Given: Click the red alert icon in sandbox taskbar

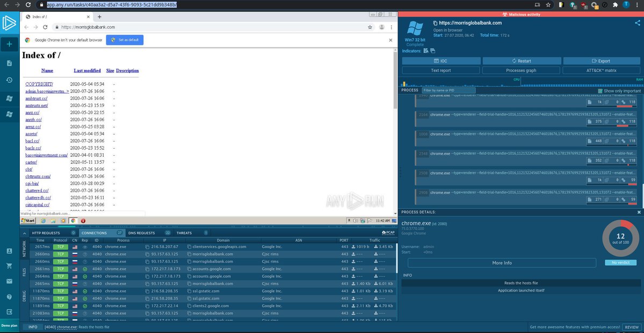Looking at the screenshot, I should 83,221.
